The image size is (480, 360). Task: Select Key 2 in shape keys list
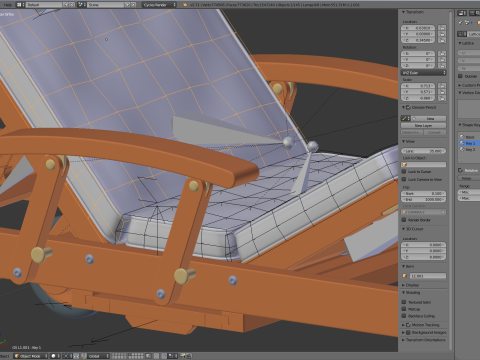coord(469,150)
